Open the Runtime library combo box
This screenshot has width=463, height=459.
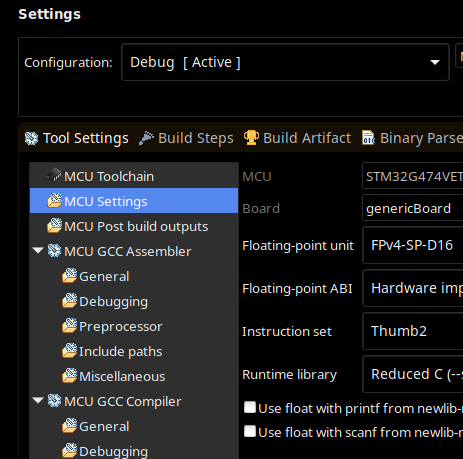(413, 374)
